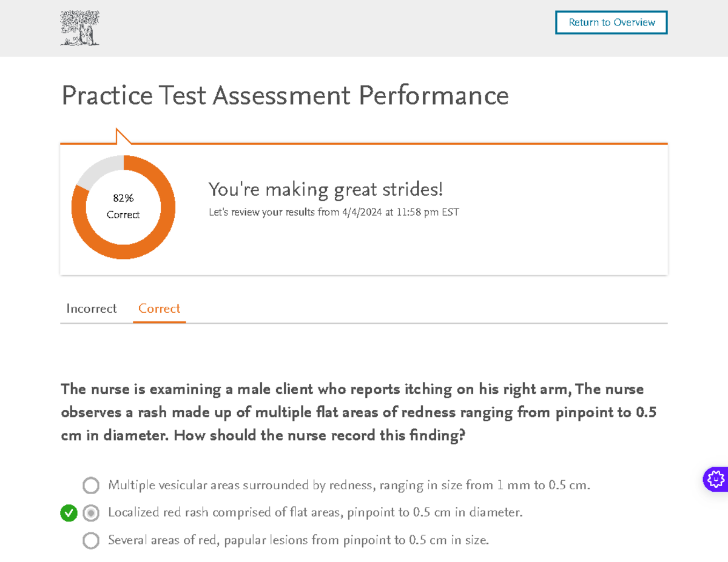Collapse the correct answers list

tap(159, 309)
